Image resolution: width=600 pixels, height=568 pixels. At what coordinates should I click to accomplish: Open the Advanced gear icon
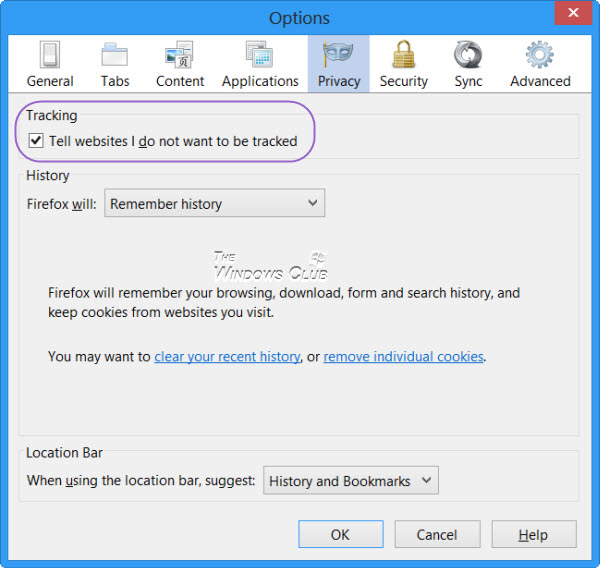(x=540, y=54)
